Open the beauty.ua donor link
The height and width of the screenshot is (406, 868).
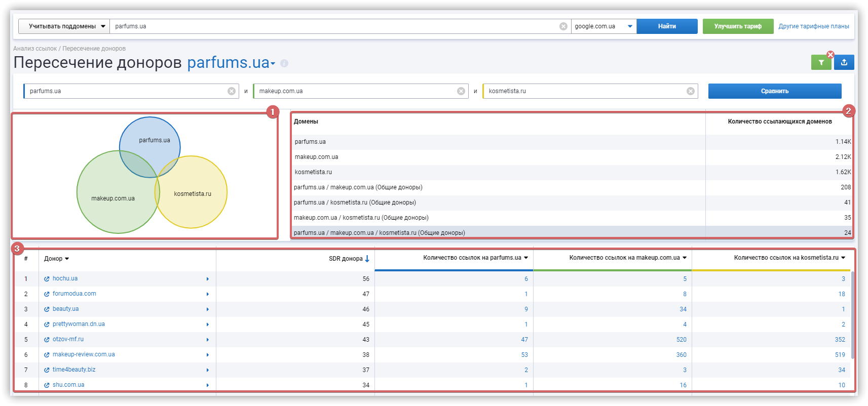65,309
